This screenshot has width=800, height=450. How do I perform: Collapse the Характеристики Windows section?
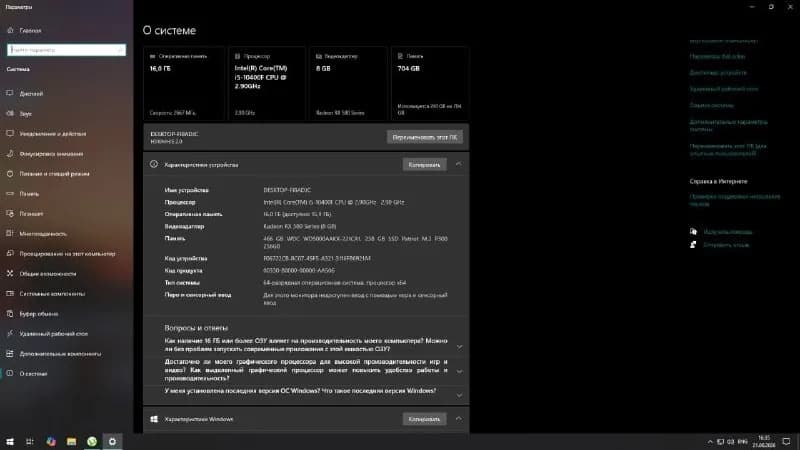coord(458,418)
